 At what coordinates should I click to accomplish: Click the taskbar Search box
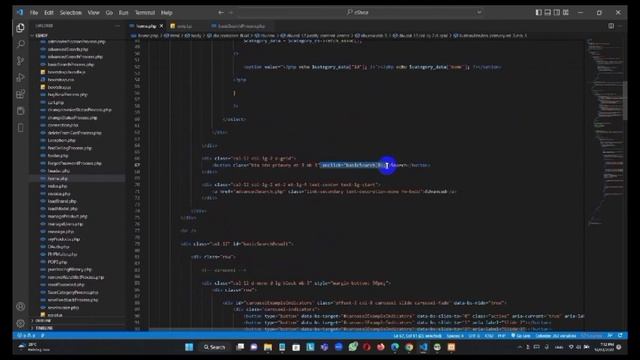tap(214, 347)
